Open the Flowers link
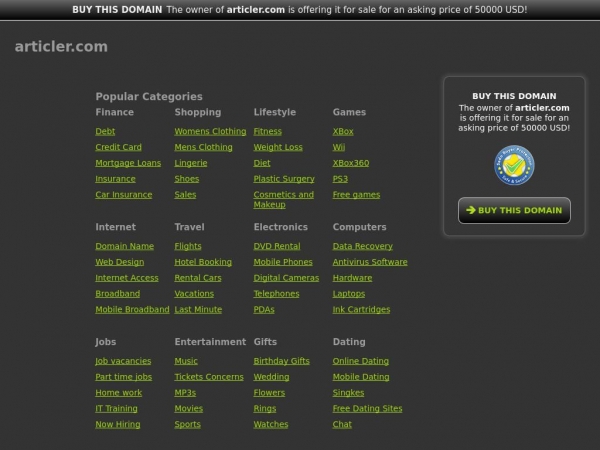Viewport: 600px width, 450px height. tap(269, 393)
